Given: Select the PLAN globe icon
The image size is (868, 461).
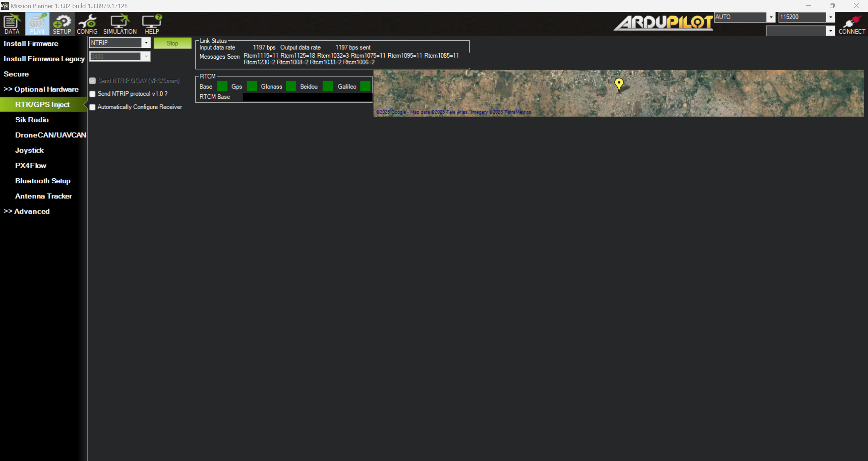Looking at the screenshot, I should 37,24.
